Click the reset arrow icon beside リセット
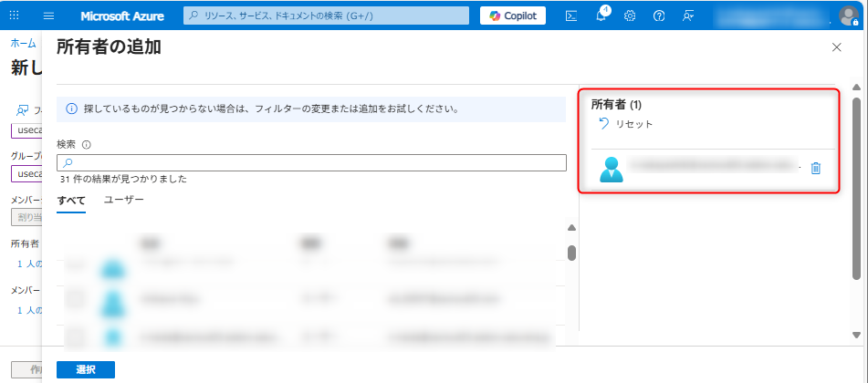Image resolution: width=868 pixels, height=383 pixels. [604, 123]
